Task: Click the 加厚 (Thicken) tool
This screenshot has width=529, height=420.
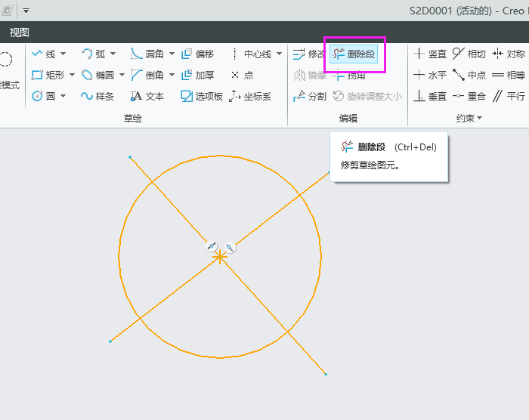Action: [198, 75]
